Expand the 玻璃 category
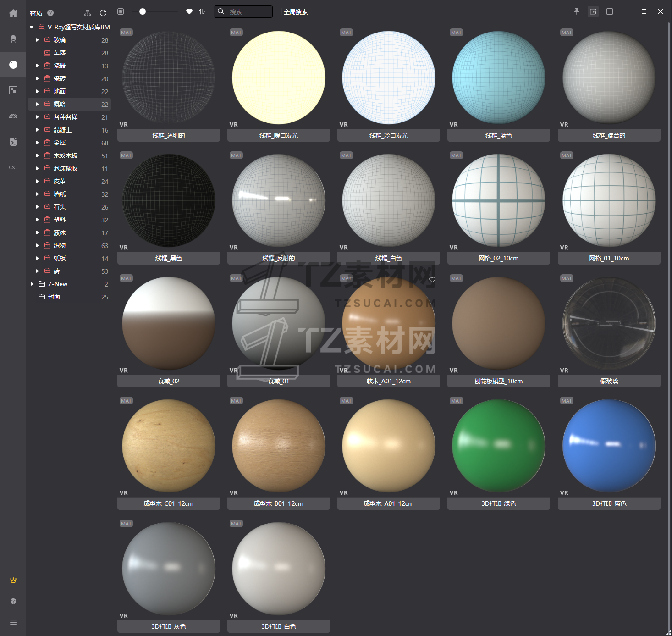 (x=37, y=40)
